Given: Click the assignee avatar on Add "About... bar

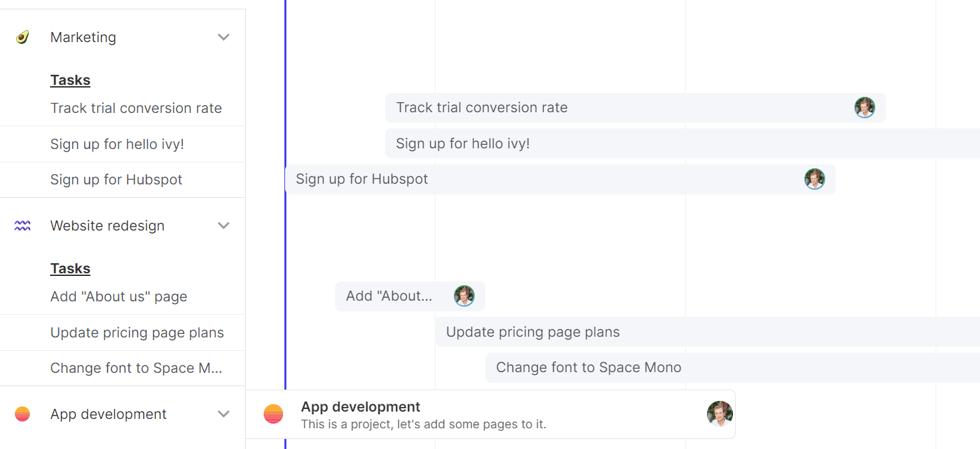Looking at the screenshot, I should pyautogui.click(x=464, y=296).
